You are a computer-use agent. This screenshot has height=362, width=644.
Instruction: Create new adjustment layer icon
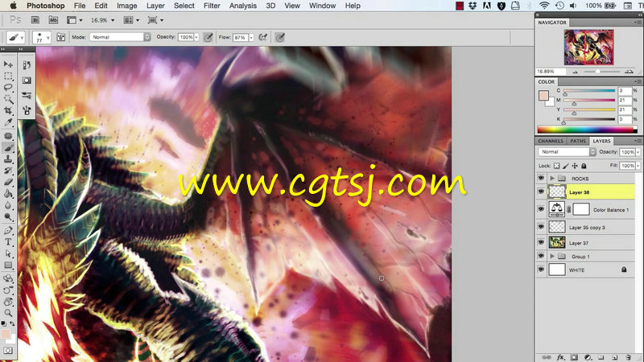click(x=588, y=357)
